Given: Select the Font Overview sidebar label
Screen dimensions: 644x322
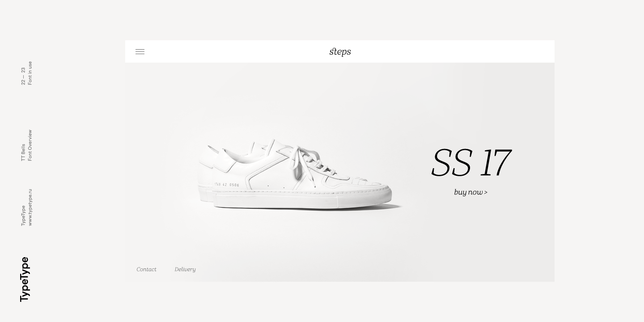Looking at the screenshot, I should 30,145.
